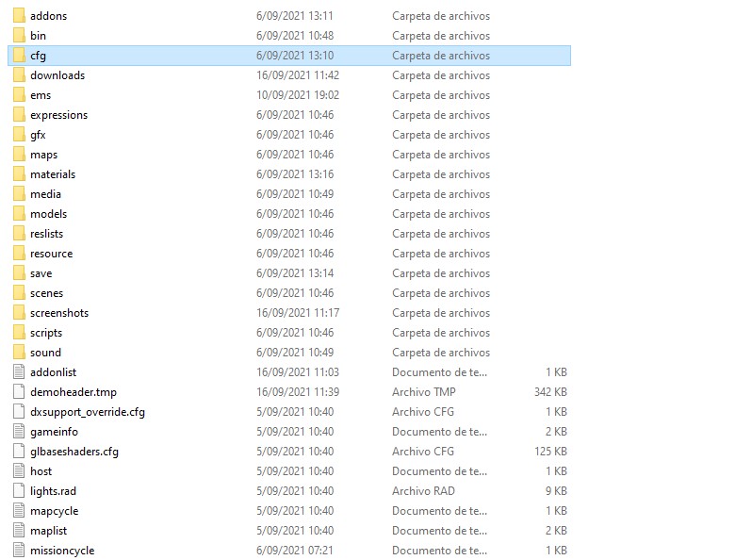The width and height of the screenshot is (752, 560).
Task: Click the file name dxsupport_override.cfg
Action: pos(88,412)
